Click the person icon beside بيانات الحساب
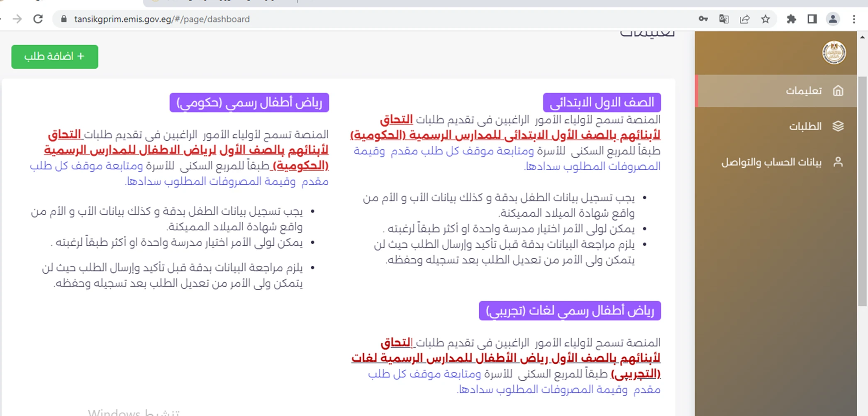The image size is (868, 416). [x=838, y=162]
